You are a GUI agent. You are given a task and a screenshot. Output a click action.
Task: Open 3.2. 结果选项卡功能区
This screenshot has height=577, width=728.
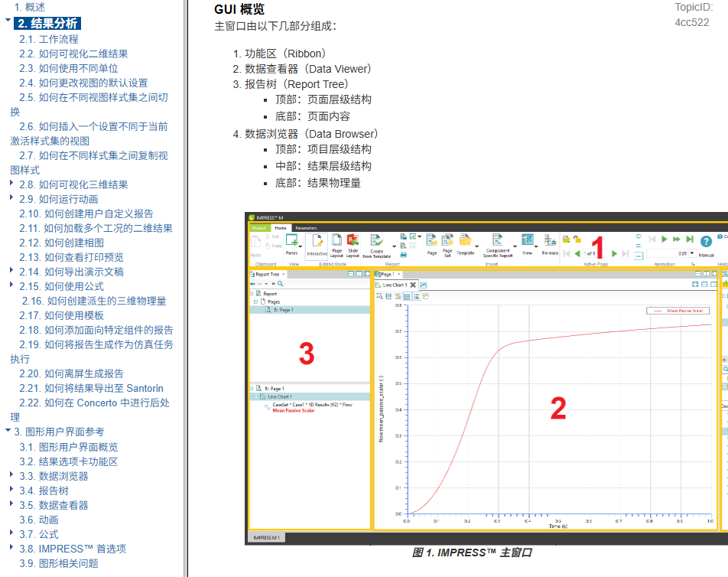69,461
